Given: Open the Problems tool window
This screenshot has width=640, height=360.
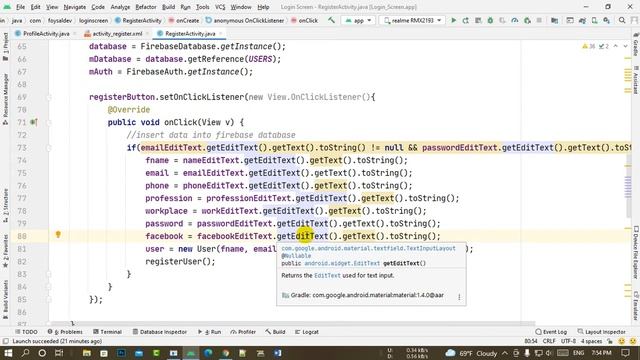Looking at the screenshot, I should point(65,332).
